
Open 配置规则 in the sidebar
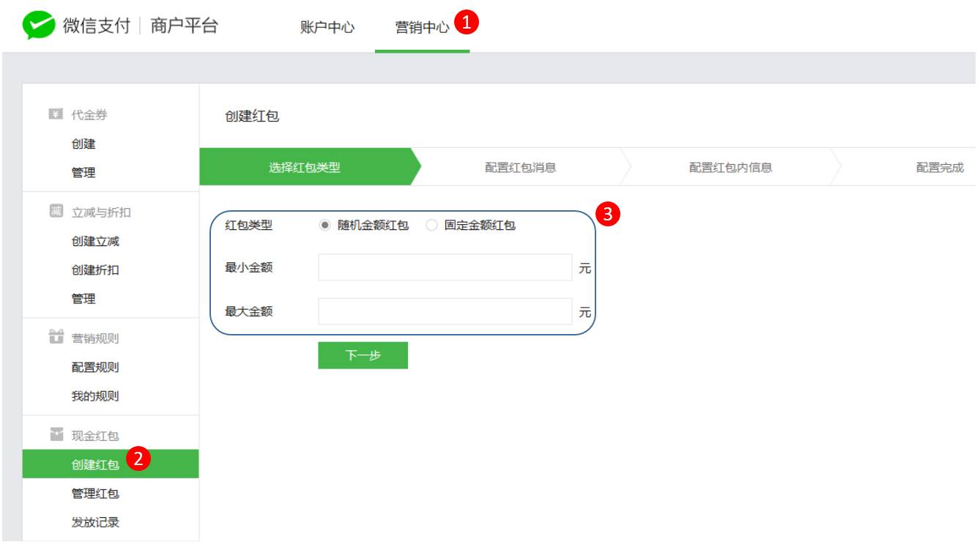pos(95,367)
